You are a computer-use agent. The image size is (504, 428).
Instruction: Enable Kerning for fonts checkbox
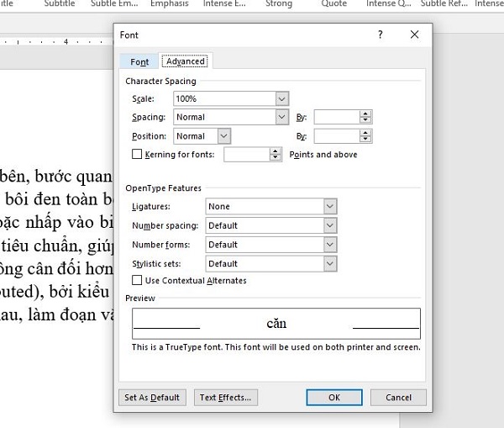(138, 155)
